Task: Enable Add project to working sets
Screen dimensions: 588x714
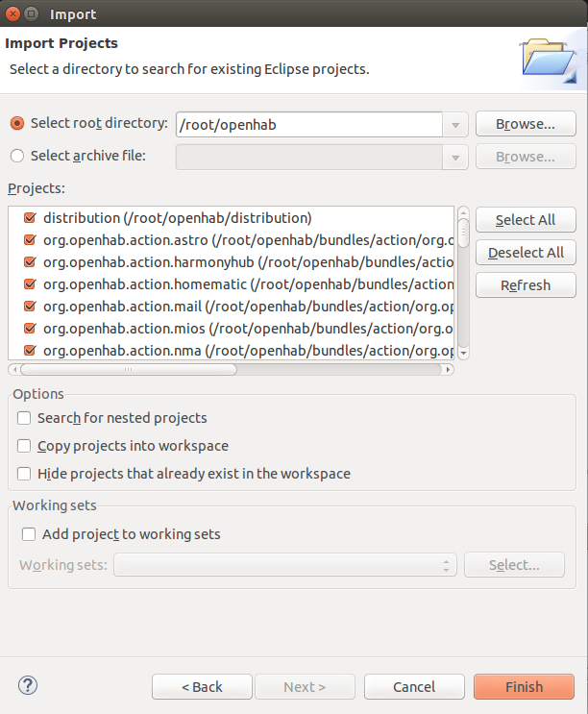Action: click(x=29, y=534)
